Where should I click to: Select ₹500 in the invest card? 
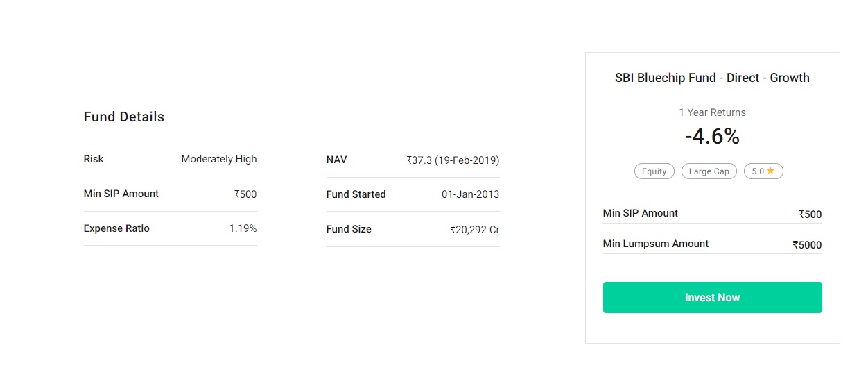[810, 214]
